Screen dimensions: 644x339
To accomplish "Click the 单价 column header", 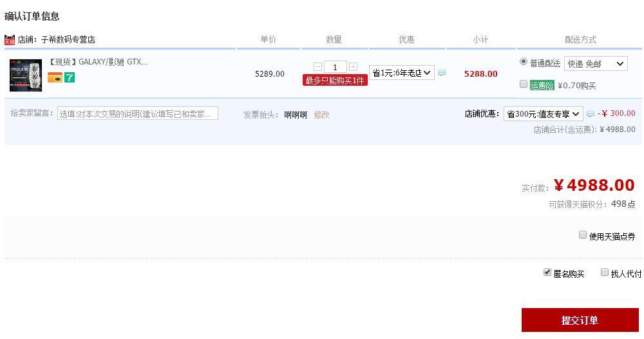I will 268,39.
